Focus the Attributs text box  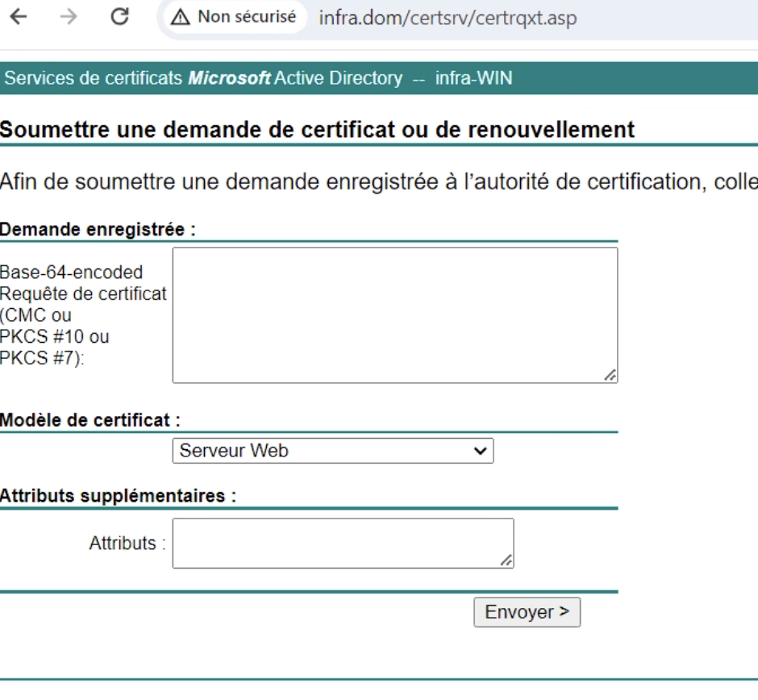[342, 543]
